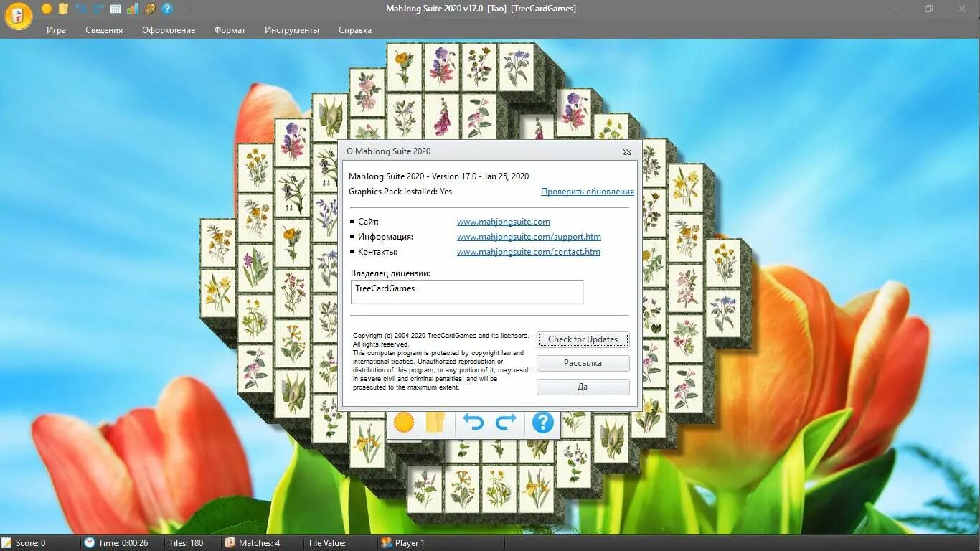The height and width of the screenshot is (551, 980).
Task: Click the Undo arrow in the title bar toolbar
Action: pos(80,9)
